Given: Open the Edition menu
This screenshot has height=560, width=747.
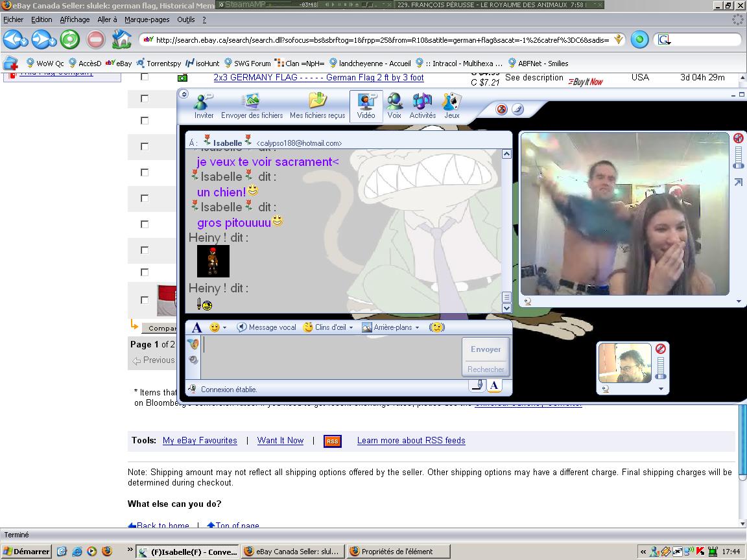Looking at the screenshot, I should (41, 19).
